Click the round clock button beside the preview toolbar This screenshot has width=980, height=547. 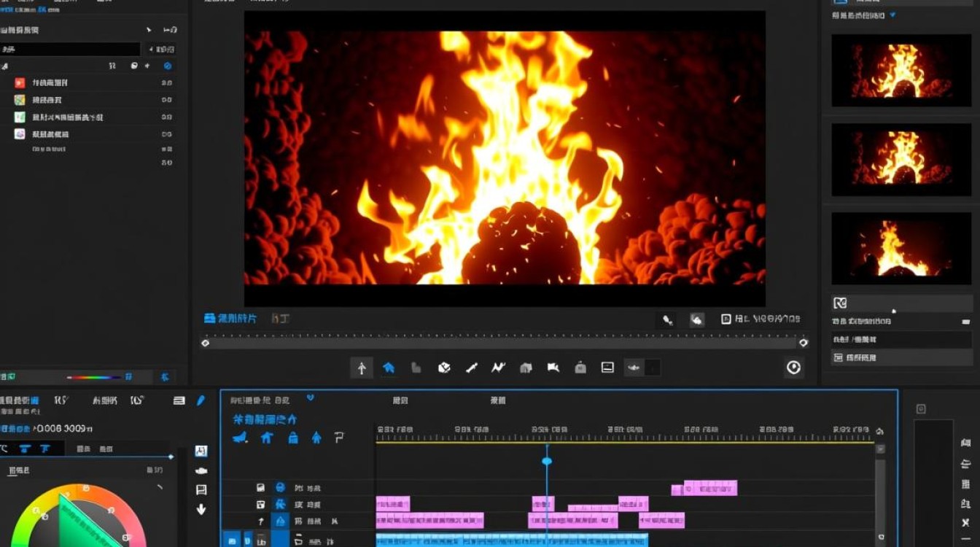(x=793, y=368)
